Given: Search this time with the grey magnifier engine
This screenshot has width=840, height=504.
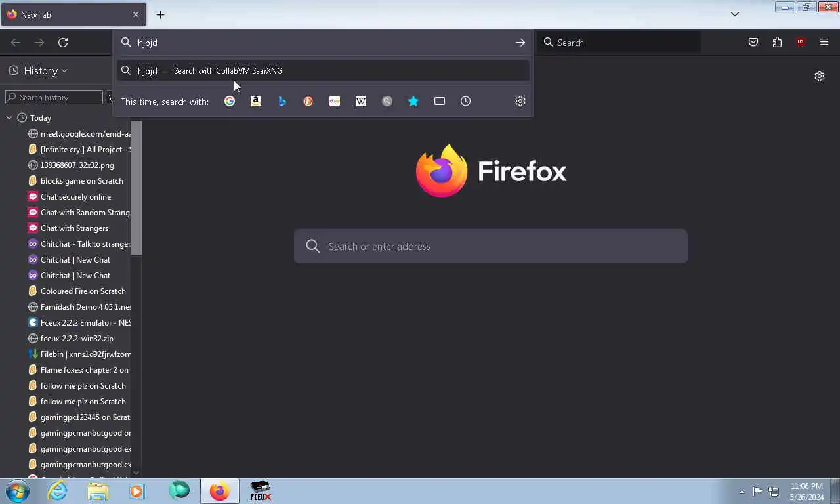Looking at the screenshot, I should (x=387, y=101).
